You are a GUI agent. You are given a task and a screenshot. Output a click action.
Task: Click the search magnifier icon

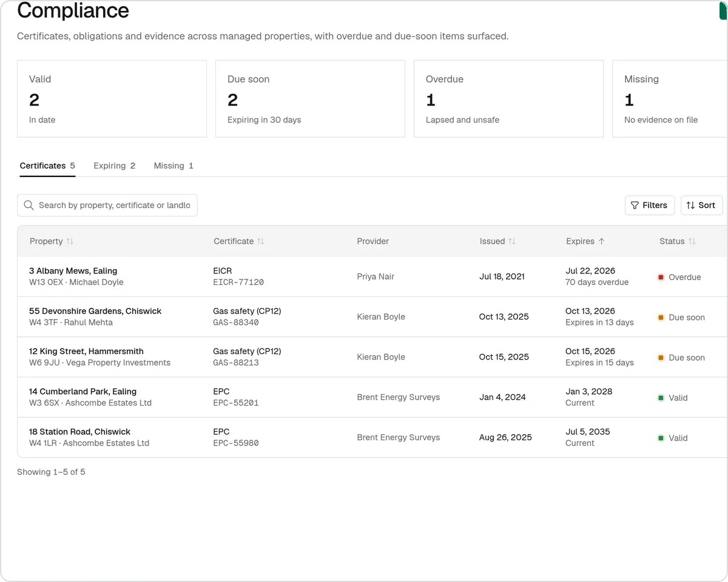29,206
